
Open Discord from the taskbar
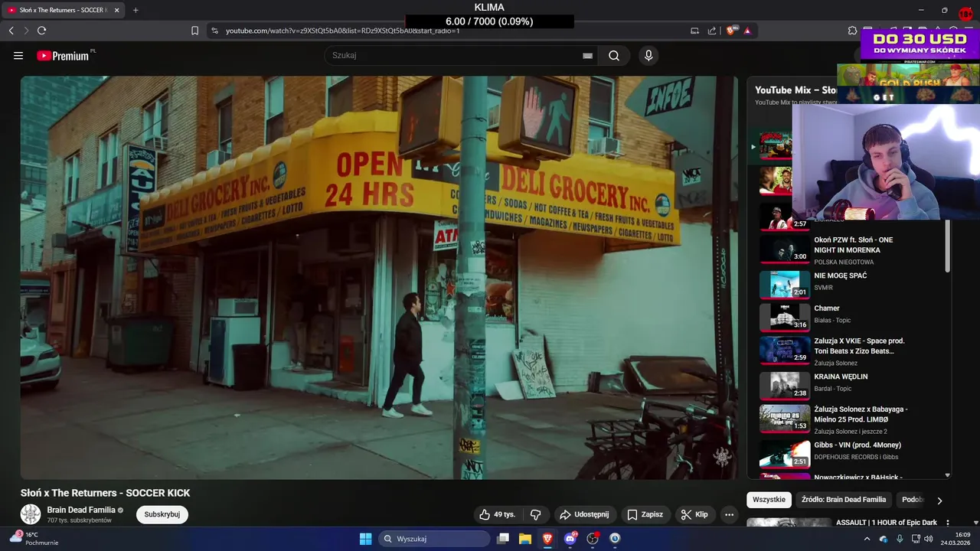pyautogui.click(x=570, y=539)
